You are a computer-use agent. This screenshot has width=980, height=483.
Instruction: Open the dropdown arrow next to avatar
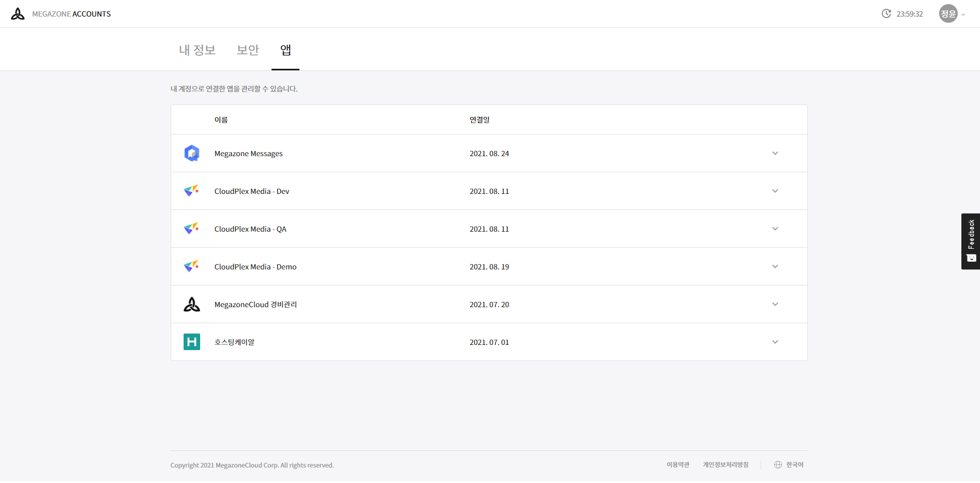[x=963, y=15]
